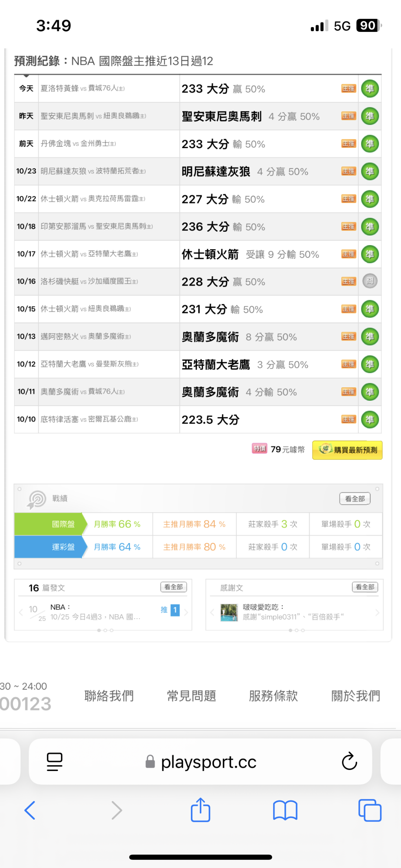Reload the playsport.cc page
This screenshot has width=401, height=868.
349,761
